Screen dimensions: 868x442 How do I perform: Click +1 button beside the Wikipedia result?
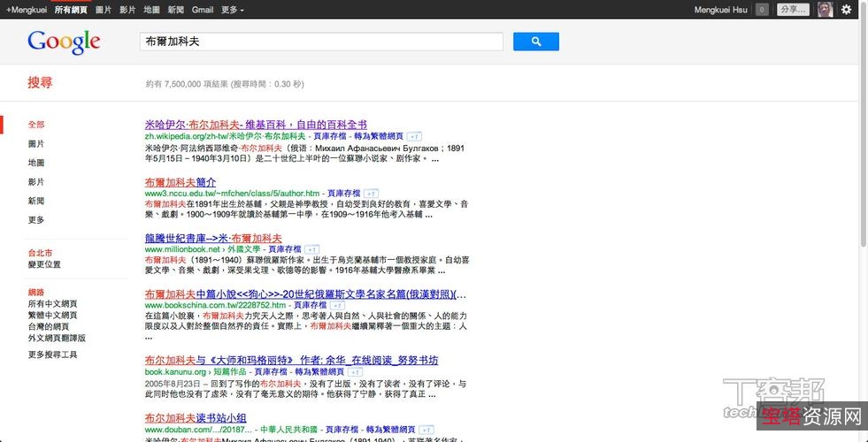pos(414,137)
